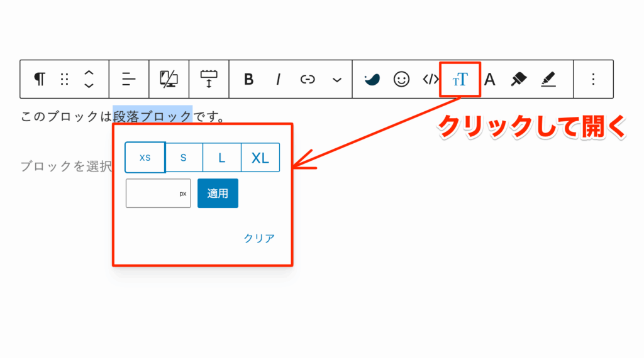Toggle italic formatting
The width and height of the screenshot is (644, 358).
pos(278,79)
